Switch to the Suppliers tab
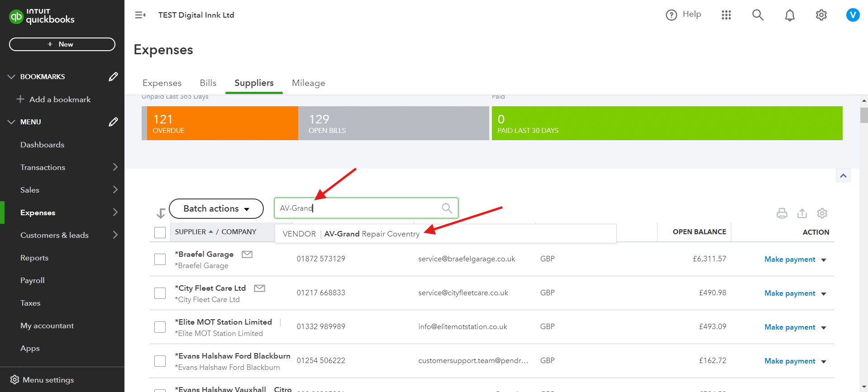This screenshot has height=392, width=868. pos(254,83)
